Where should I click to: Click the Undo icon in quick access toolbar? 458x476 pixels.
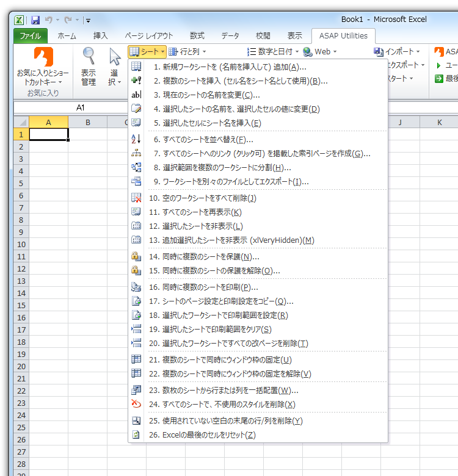tap(49, 20)
